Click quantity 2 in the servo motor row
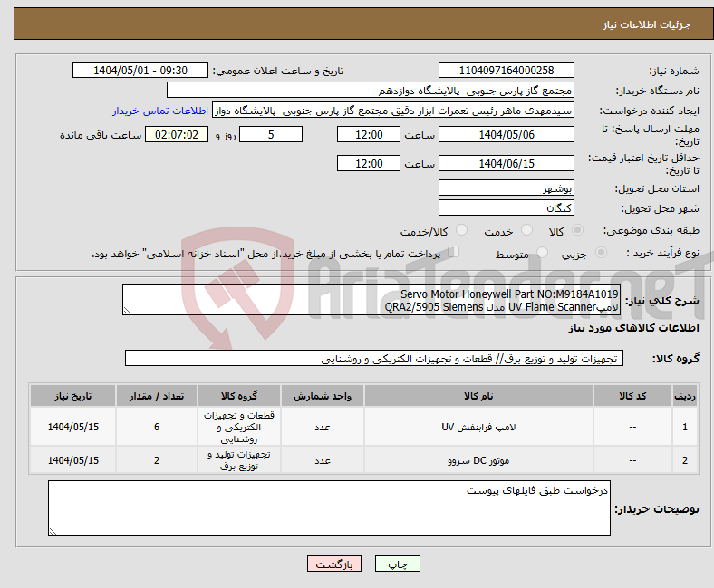 tap(157, 460)
